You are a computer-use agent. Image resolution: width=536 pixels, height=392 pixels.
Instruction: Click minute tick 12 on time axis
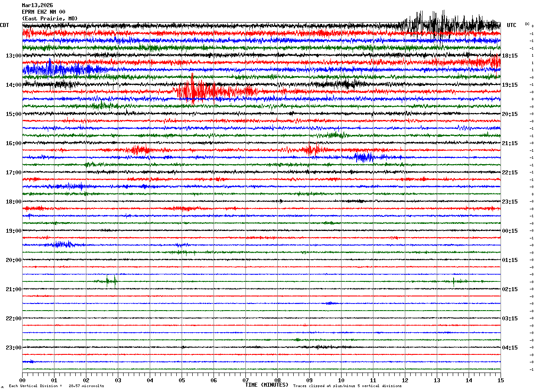click(405, 380)
